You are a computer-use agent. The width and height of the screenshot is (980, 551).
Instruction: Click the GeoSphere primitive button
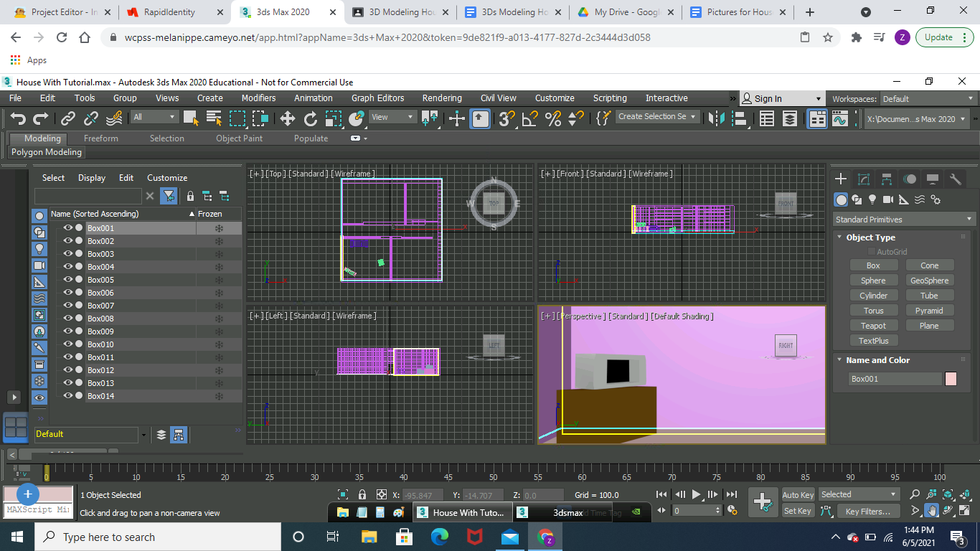click(x=929, y=281)
